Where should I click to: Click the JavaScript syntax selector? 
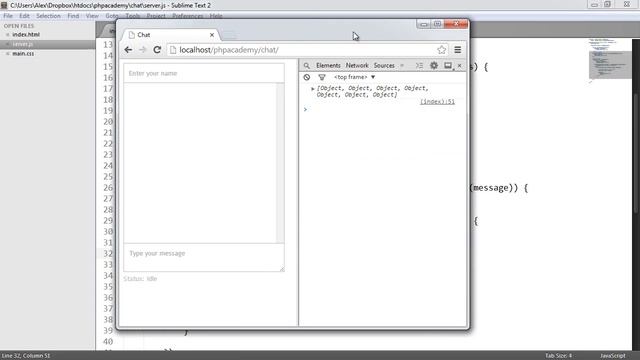click(613, 356)
